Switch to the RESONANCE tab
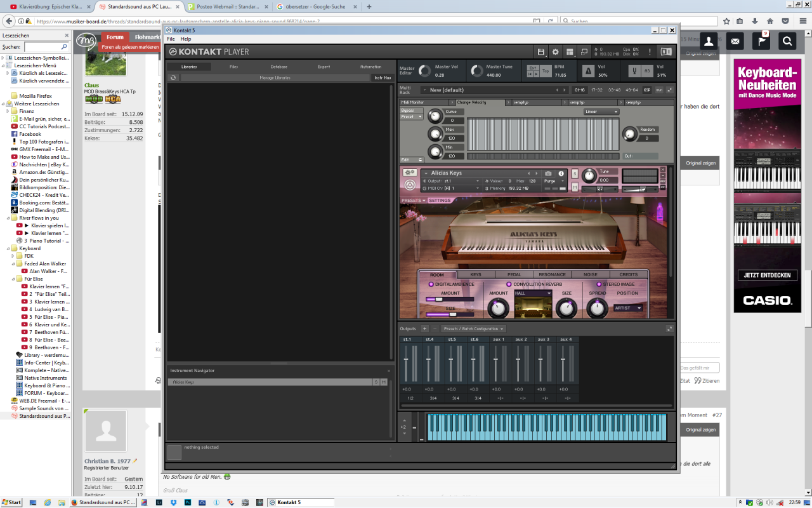Viewport: 812px width, 508px height. (552, 275)
